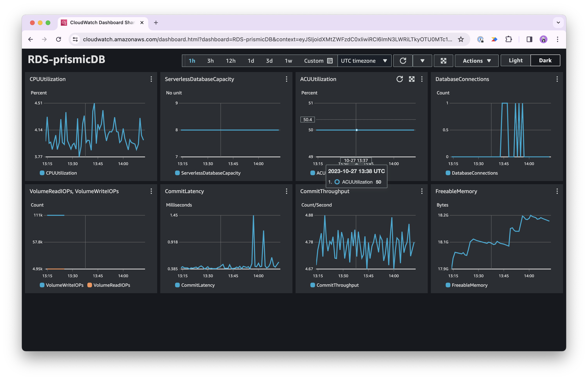
Task: Maximize the ACUUtilization widget to fullscreen
Action: [412, 79]
